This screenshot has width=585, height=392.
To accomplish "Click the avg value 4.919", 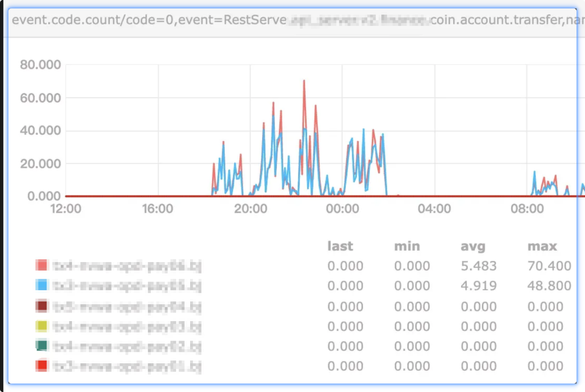I will [x=479, y=286].
